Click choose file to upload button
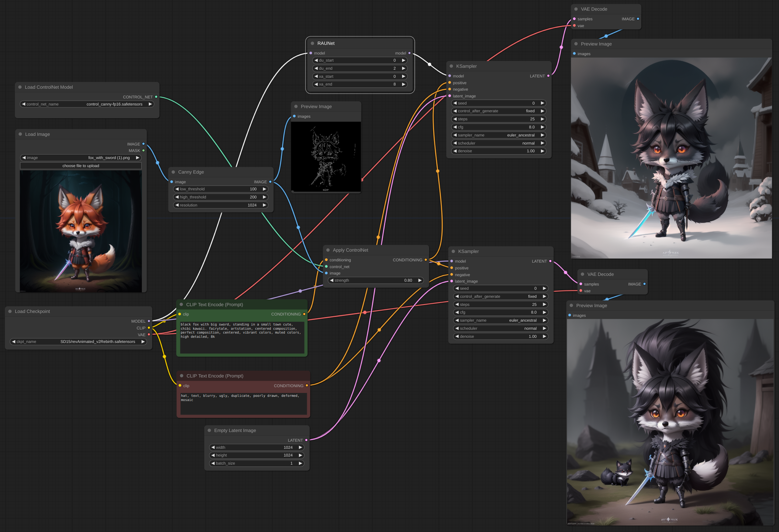779x532 pixels. pos(81,166)
